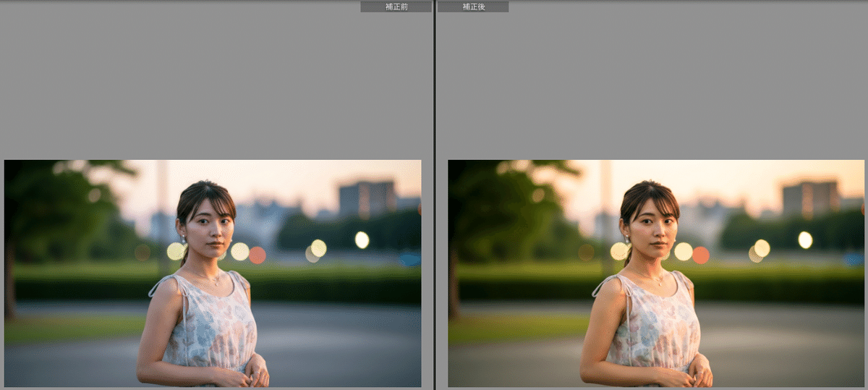This screenshot has width=868, height=390.
Task: Click the red bokeh light in the after photo
Action: [x=700, y=255]
